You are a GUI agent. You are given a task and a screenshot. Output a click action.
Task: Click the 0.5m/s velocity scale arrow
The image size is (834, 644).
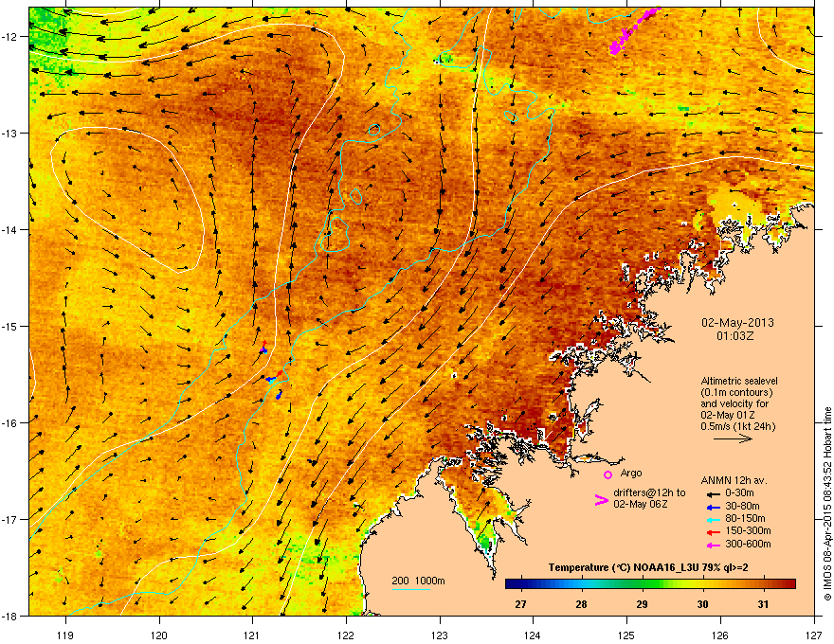733,438
